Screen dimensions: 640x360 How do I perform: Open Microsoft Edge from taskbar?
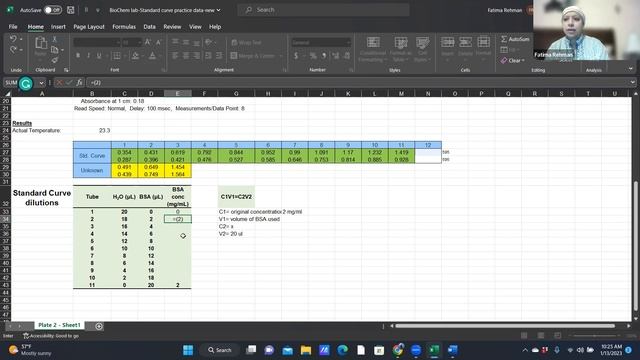point(342,350)
